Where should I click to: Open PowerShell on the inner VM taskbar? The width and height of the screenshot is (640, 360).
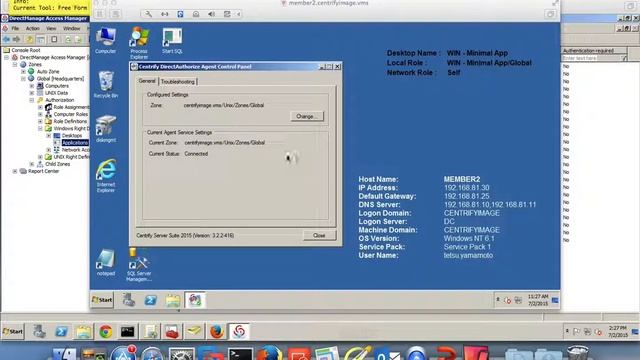click(x=151, y=300)
